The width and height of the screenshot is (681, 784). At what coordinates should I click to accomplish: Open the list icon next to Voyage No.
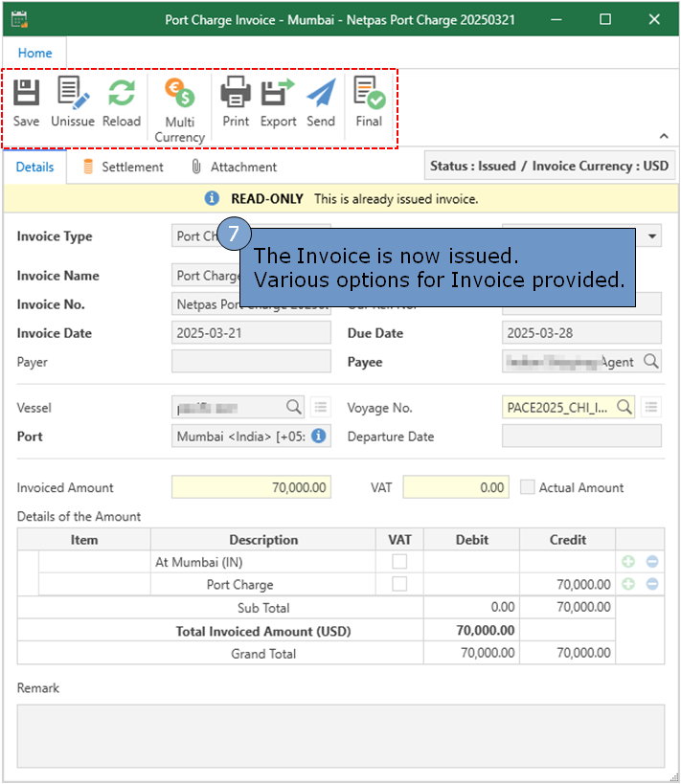[x=651, y=407]
